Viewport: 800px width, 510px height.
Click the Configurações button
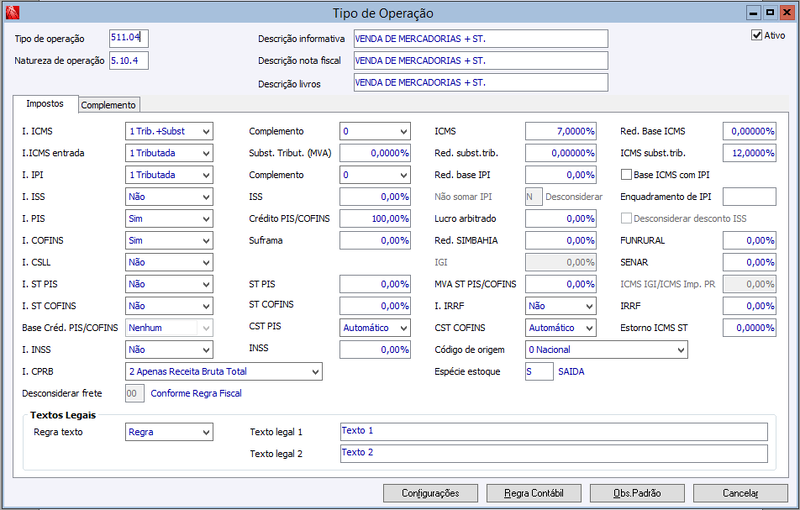coord(430,493)
